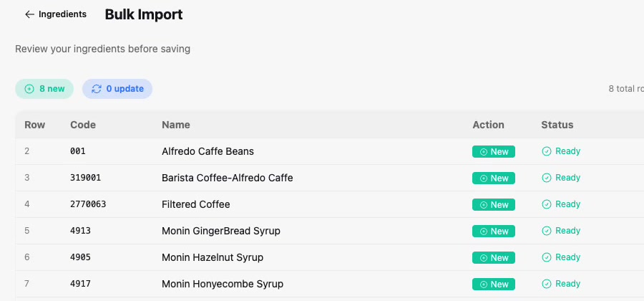Click the Monin Honyecombe Syrup name
This screenshot has width=644, height=301.
pos(223,284)
